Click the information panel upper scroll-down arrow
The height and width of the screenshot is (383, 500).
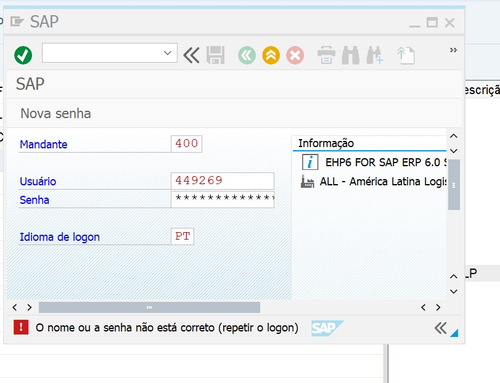pyautogui.click(x=454, y=151)
